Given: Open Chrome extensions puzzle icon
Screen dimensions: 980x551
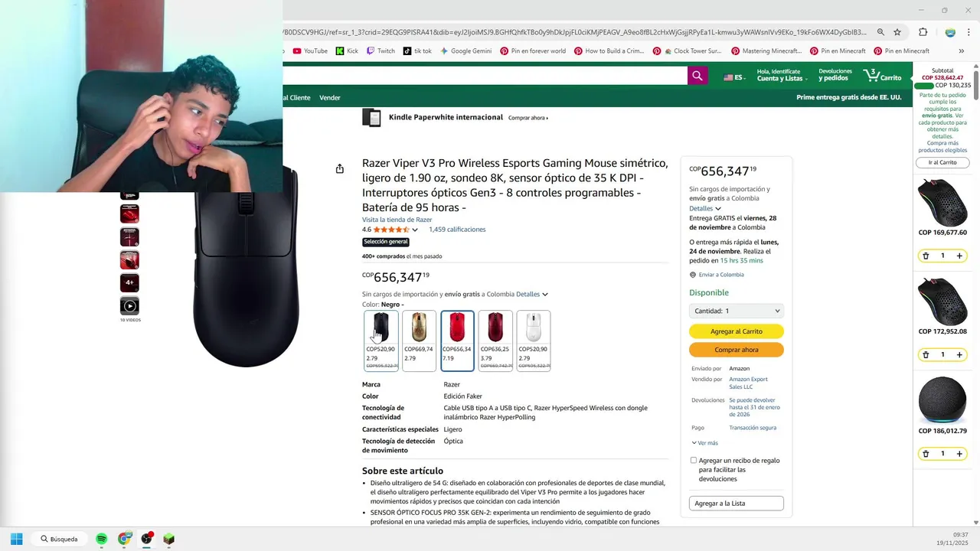Looking at the screenshot, I should point(923,32).
